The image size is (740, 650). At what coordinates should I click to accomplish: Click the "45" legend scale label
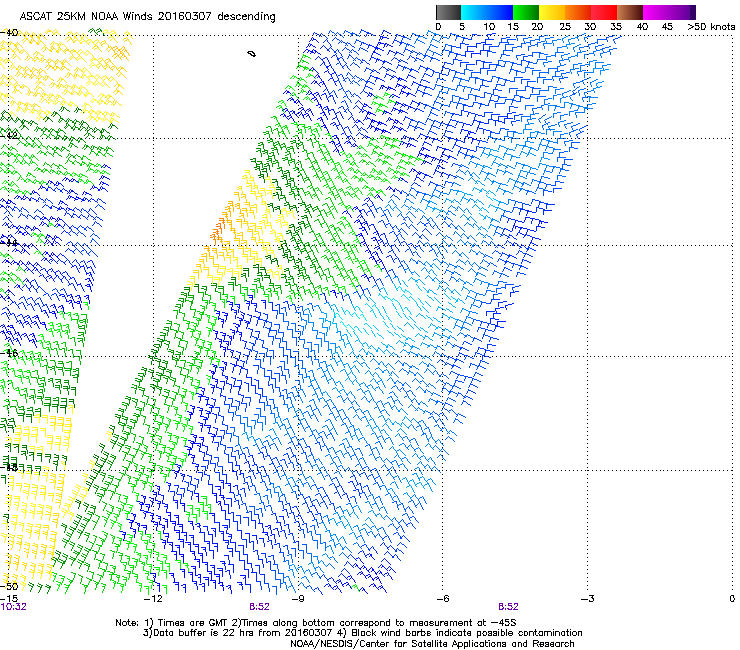coord(667,26)
